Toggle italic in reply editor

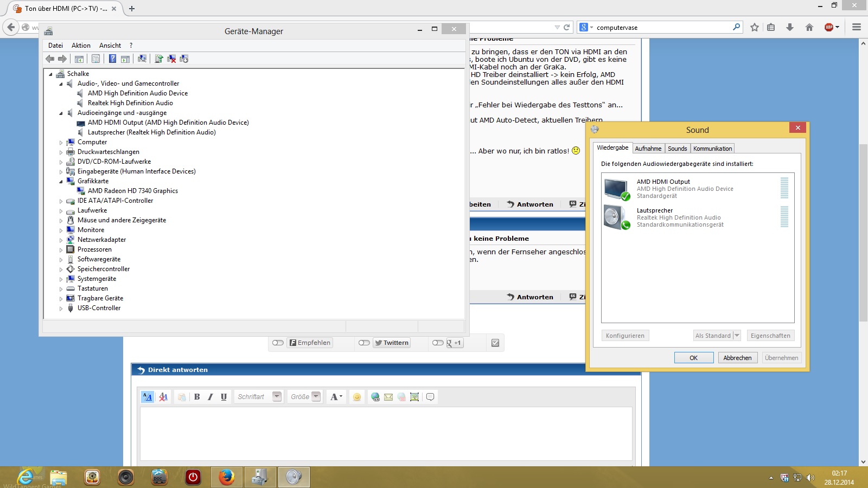click(x=210, y=397)
